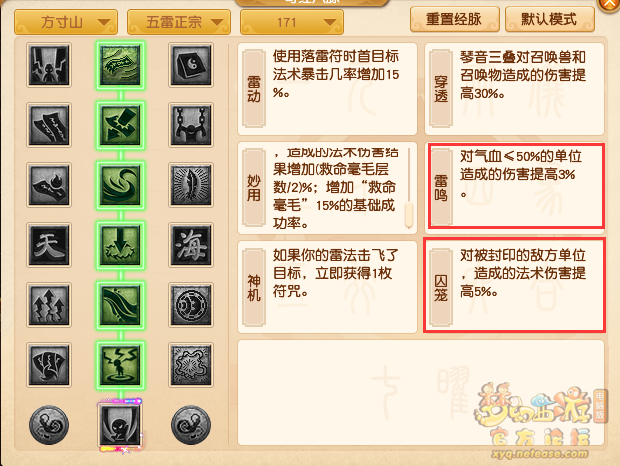Select the gray 海 skill icon
The height and width of the screenshot is (466, 620).
(x=191, y=245)
